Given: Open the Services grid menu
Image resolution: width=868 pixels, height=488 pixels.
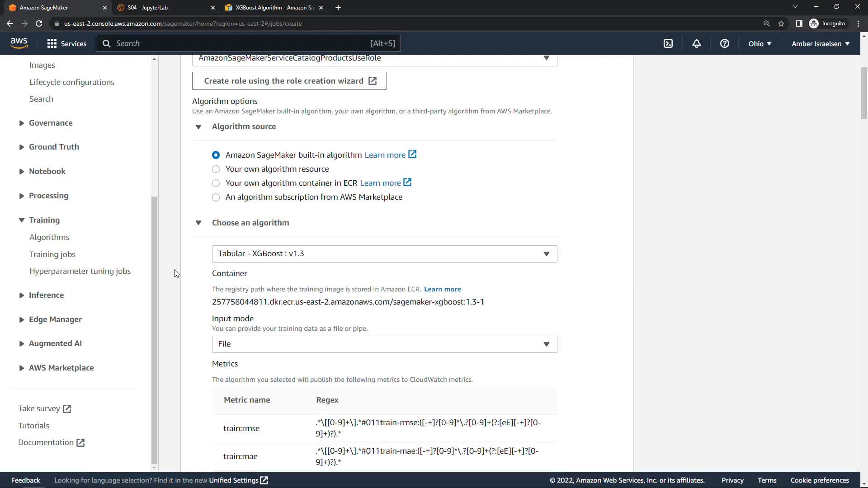Looking at the screenshot, I should pyautogui.click(x=66, y=43).
